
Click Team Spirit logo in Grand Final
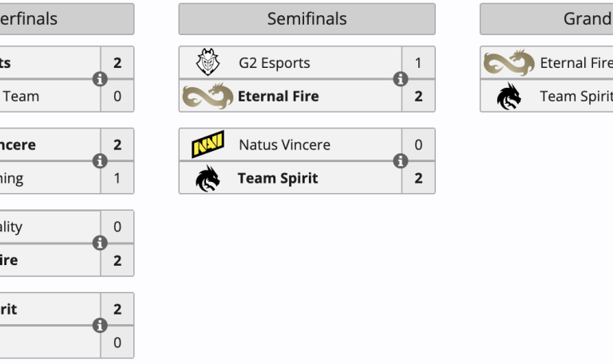508,97
